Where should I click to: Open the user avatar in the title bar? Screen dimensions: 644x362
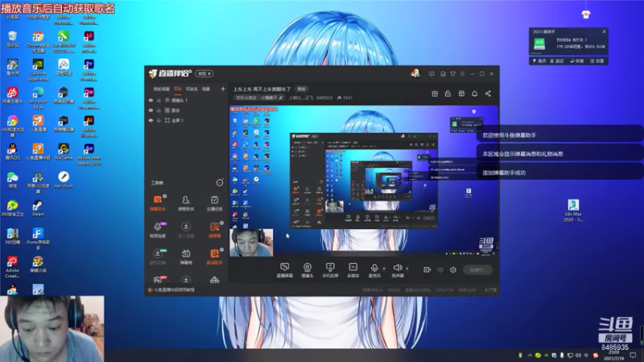[415, 73]
